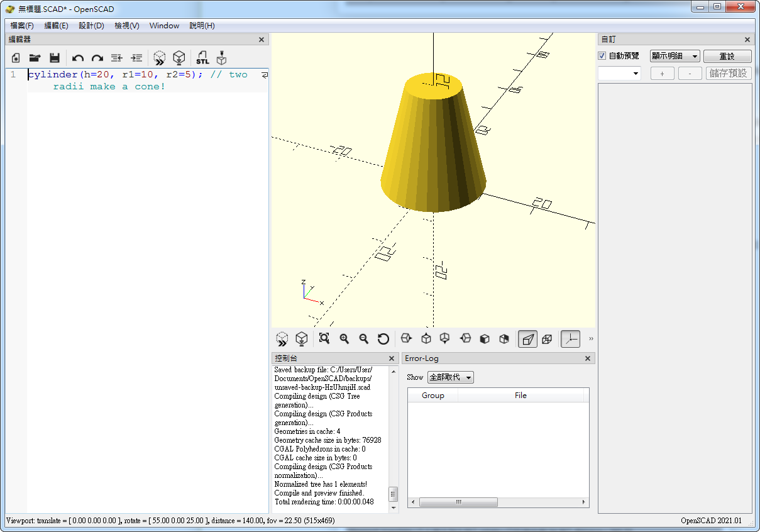
Task: Toggle Show Axes in the viewport
Action: (570, 339)
